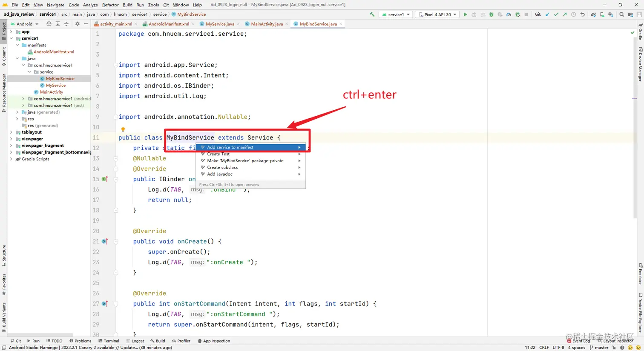Open the Profiler tool window
644x351 pixels.
[181, 341]
